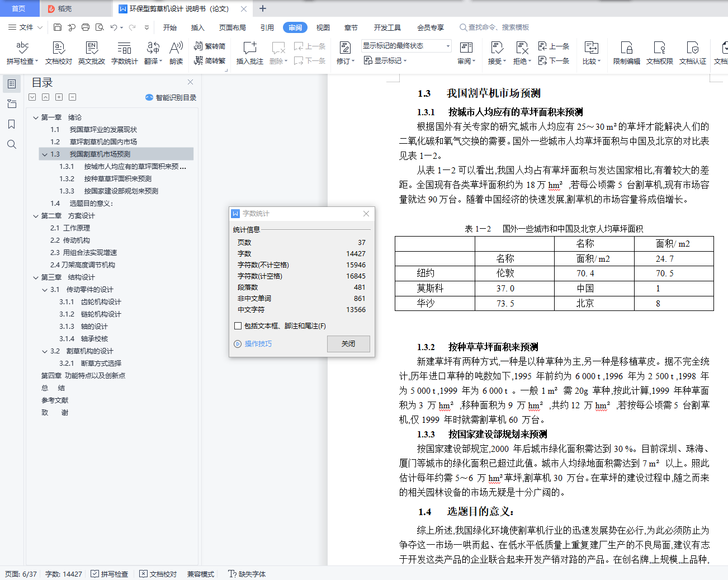Viewport: 728px width, 580px height.
Task: Switch to the 开始 ribbon tab
Action: click(170, 27)
